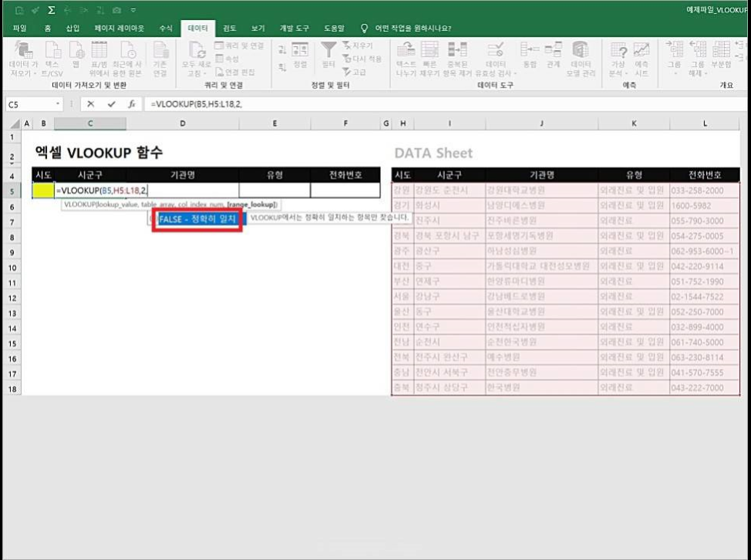
Task: Switch to the 도움말 (Help) tab
Action: click(334, 29)
